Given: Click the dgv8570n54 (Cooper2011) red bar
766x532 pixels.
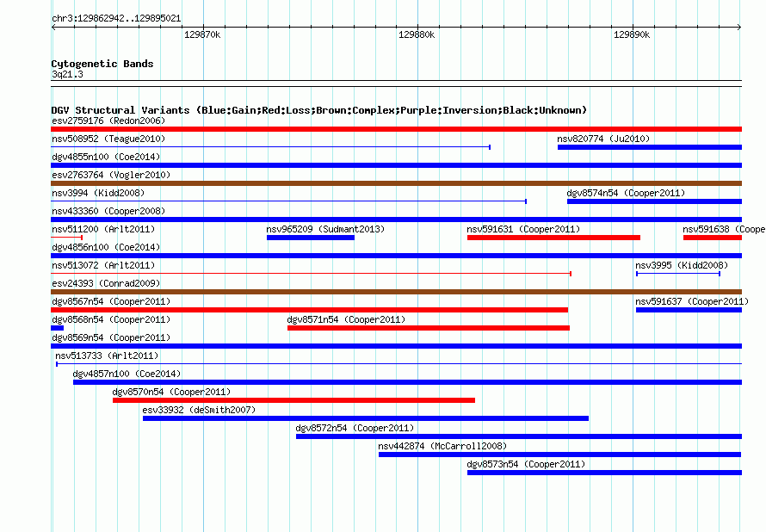Looking at the screenshot, I should coord(293,400).
